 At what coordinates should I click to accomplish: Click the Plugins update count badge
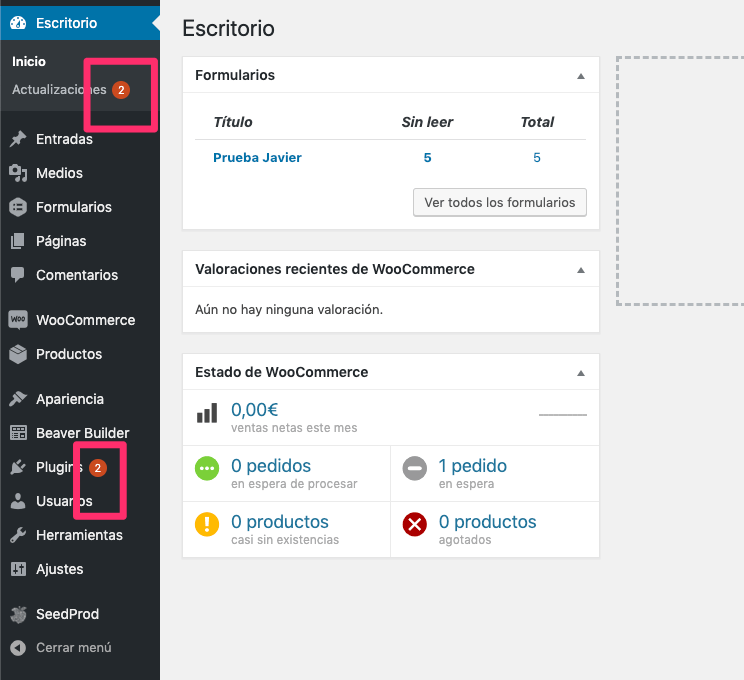pos(98,468)
